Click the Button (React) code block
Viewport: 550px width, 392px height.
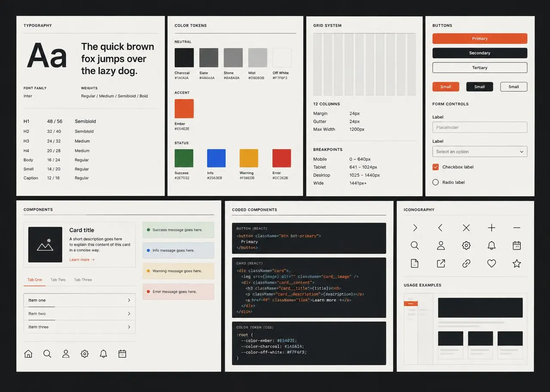[x=309, y=238]
